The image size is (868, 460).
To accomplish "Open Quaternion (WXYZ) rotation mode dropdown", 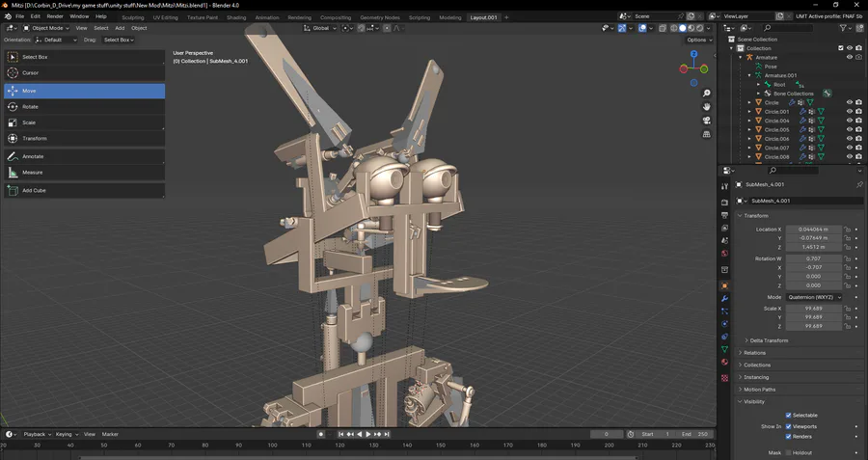I will point(814,297).
